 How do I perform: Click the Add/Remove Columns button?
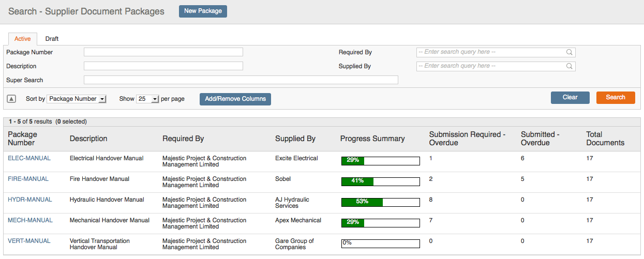(235, 99)
